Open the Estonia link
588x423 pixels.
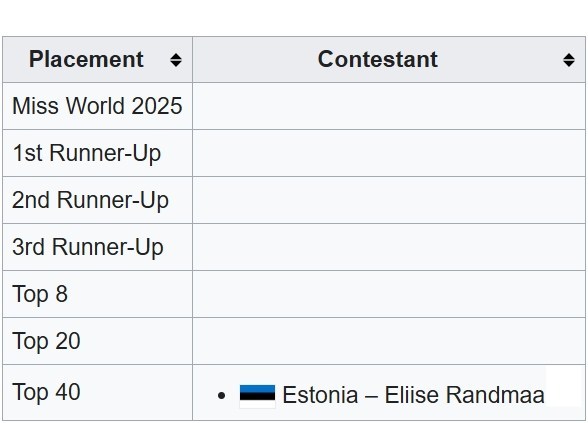[320, 395]
